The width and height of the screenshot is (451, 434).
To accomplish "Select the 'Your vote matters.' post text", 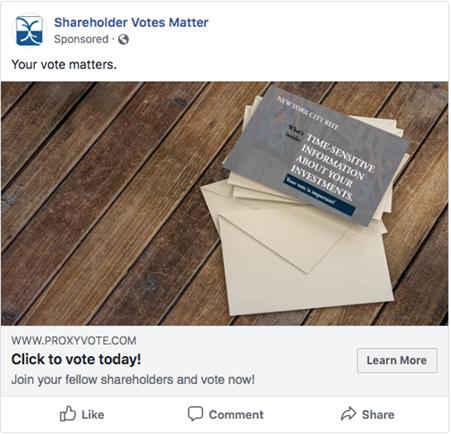I will [x=64, y=64].
